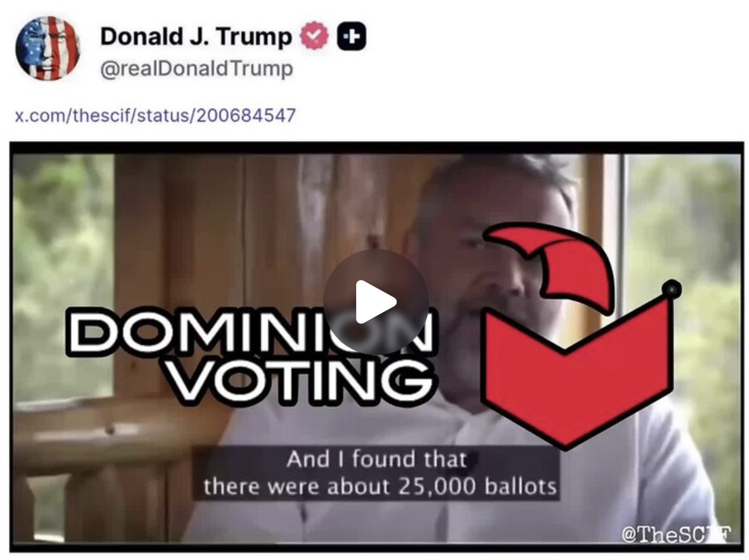Play the embedded video
The image size is (749, 560).
376,302
